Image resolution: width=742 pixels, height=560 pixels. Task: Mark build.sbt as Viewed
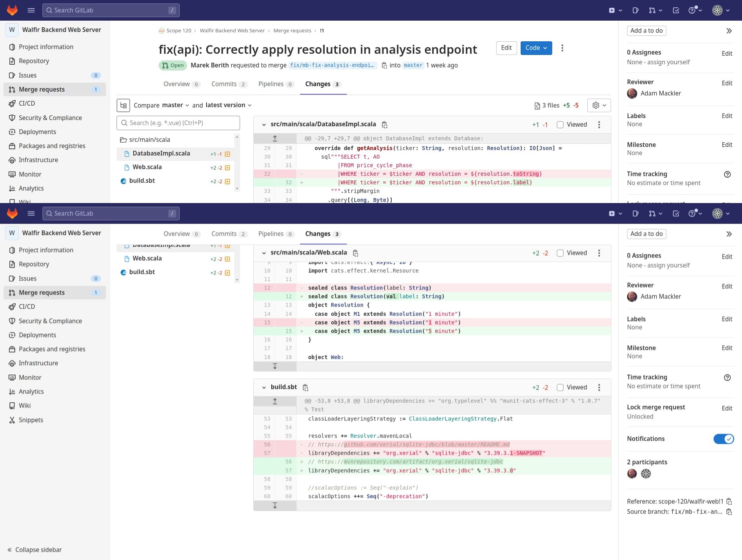(560, 387)
